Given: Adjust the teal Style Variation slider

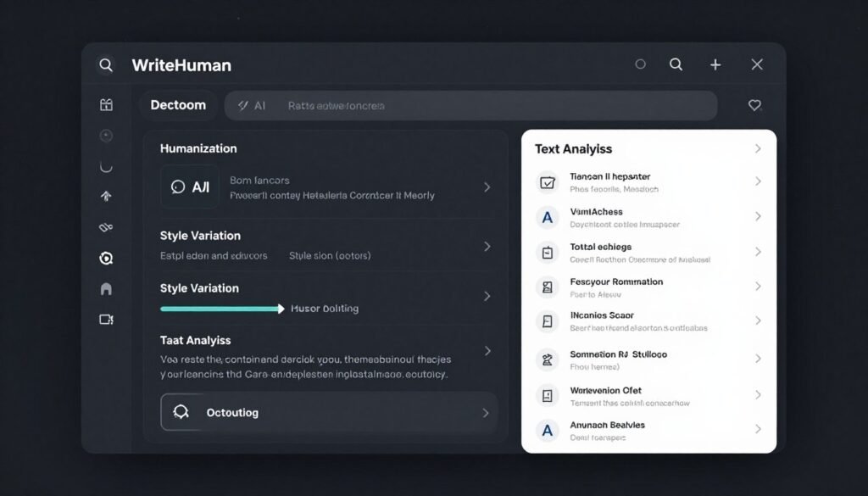Looking at the screenshot, I should click(224, 309).
